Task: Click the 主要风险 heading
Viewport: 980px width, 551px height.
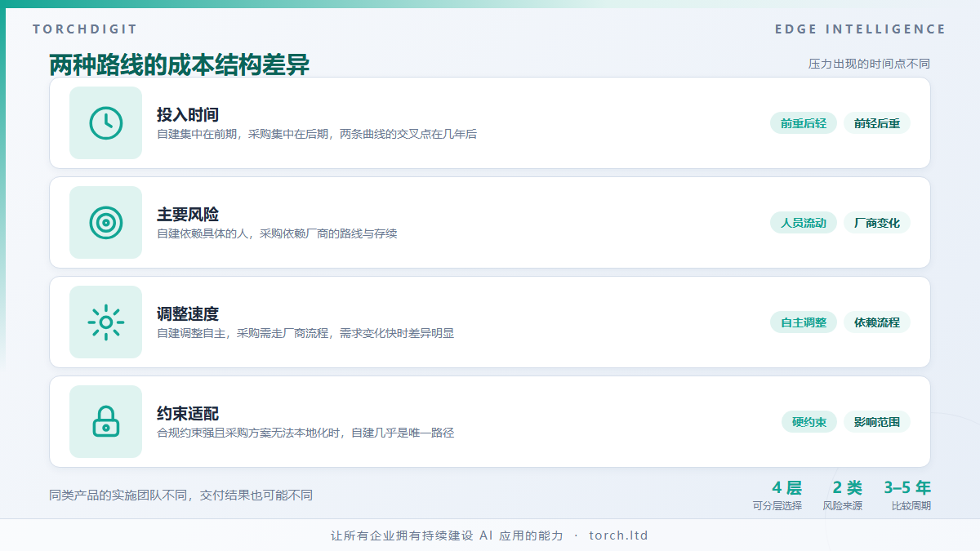Action: [188, 215]
